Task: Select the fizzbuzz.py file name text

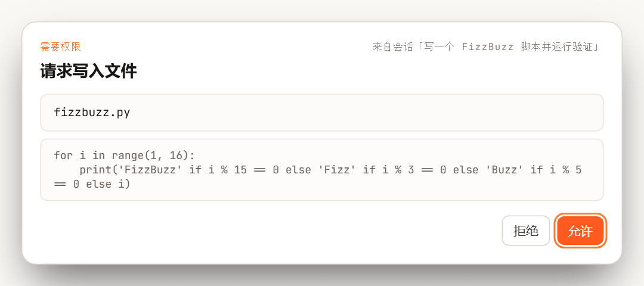Action: pyautogui.click(x=92, y=113)
